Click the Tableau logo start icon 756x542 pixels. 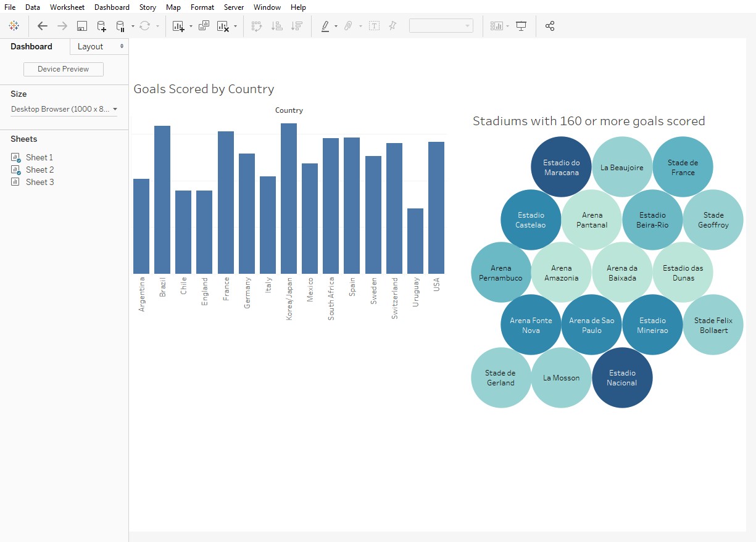point(14,26)
